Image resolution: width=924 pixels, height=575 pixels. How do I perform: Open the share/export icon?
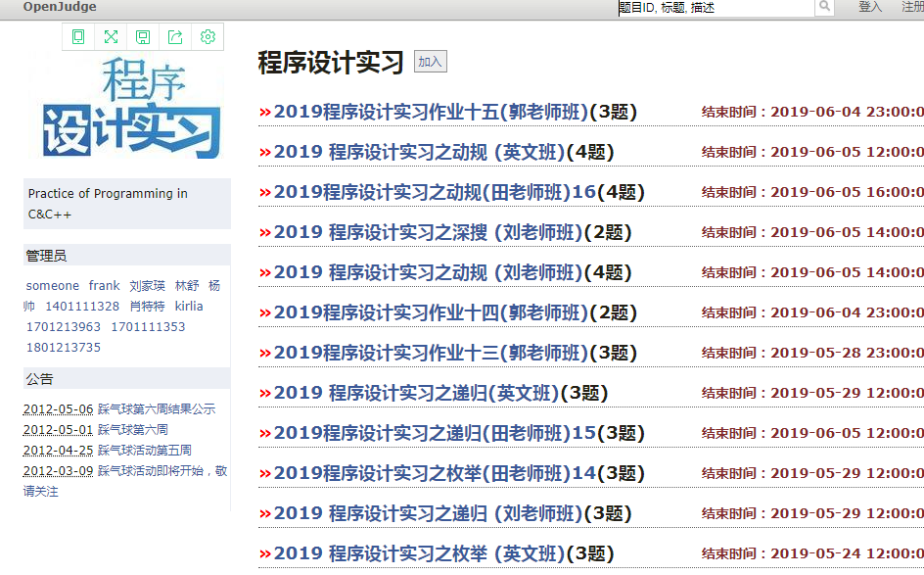(x=175, y=36)
